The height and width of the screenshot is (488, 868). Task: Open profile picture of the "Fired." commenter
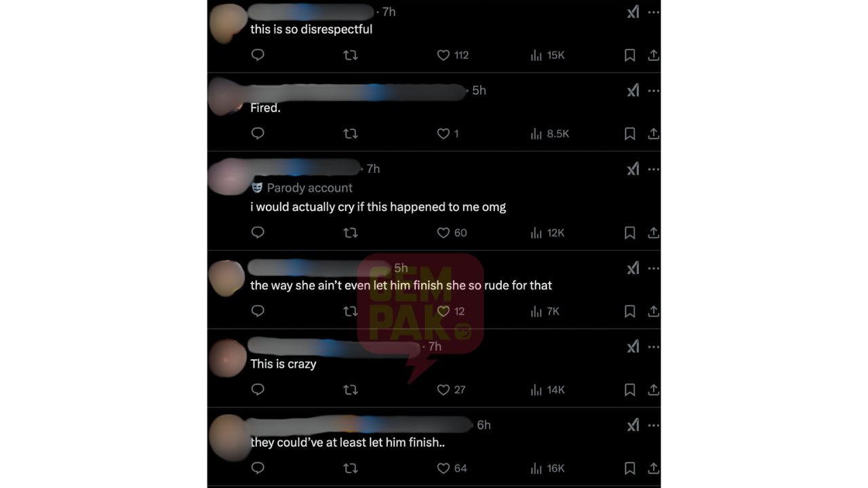pyautogui.click(x=224, y=96)
